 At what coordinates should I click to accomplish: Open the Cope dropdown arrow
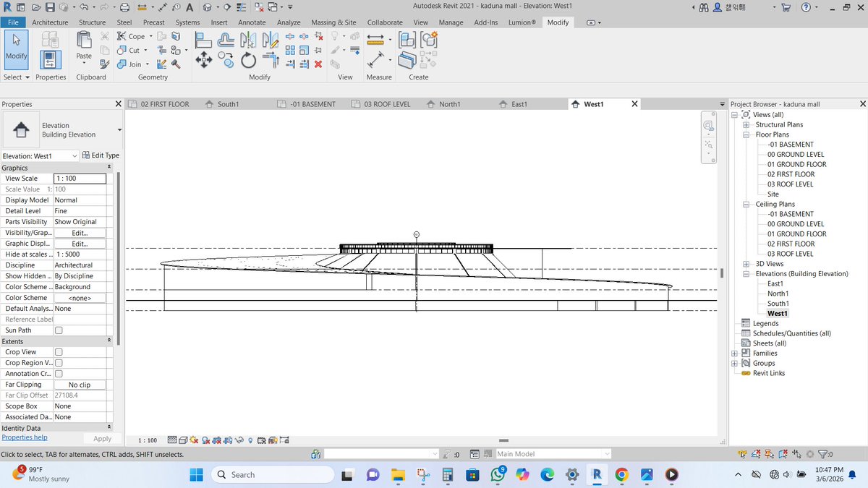150,36
